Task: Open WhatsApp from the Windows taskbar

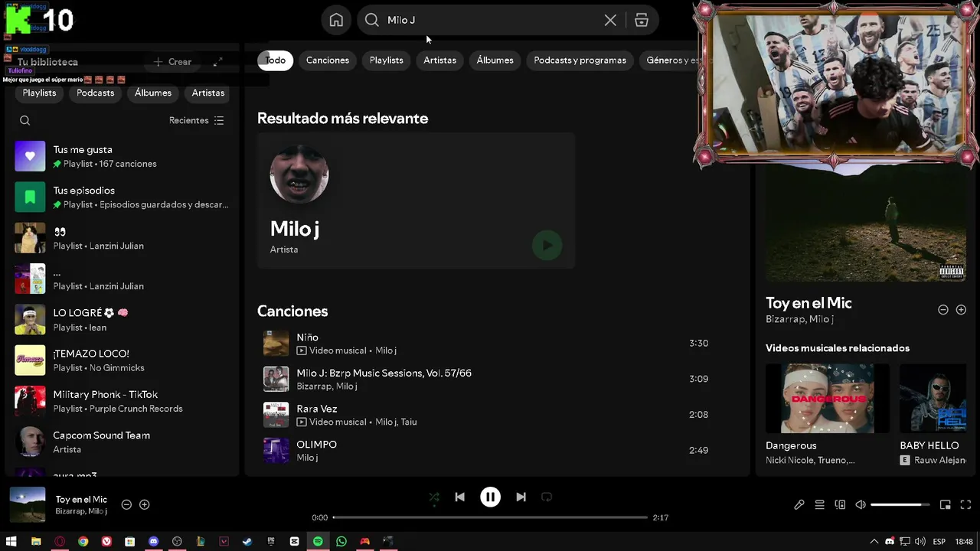Action: tap(341, 541)
